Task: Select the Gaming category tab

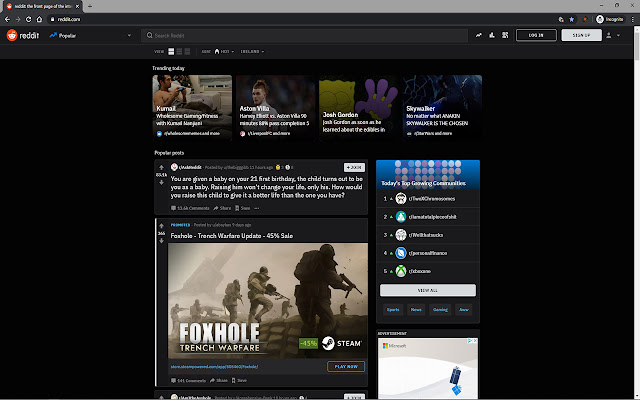Action: 440,309
